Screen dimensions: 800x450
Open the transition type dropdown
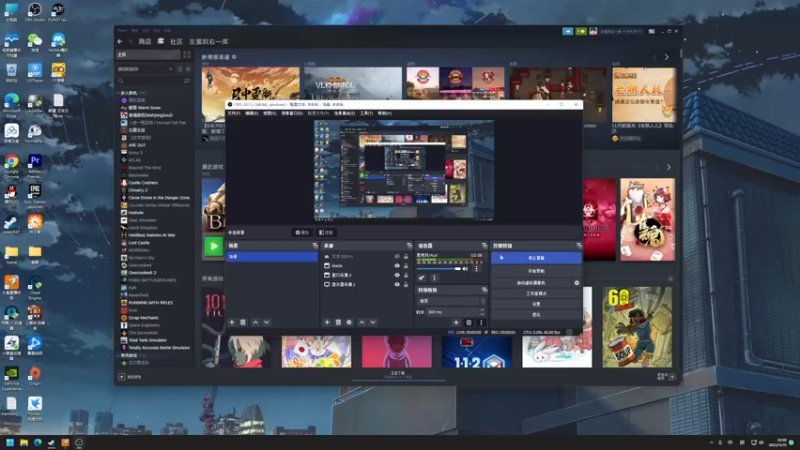451,301
